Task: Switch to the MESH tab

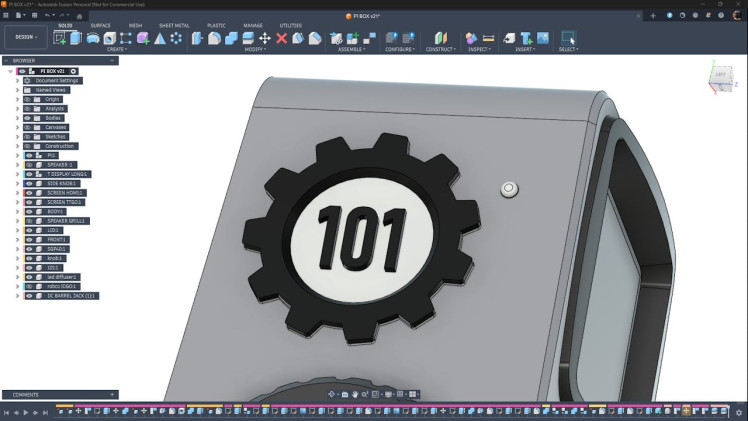Action: tap(135, 25)
